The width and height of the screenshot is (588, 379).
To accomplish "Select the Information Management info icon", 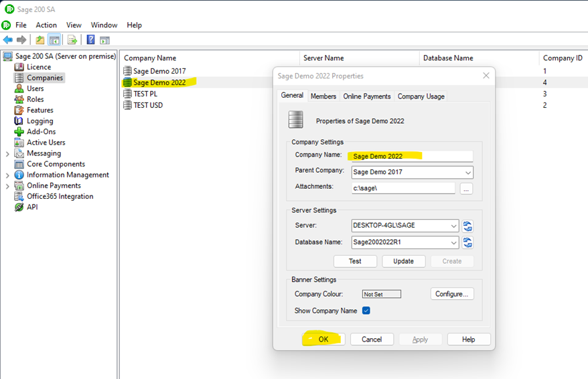I will (x=19, y=175).
